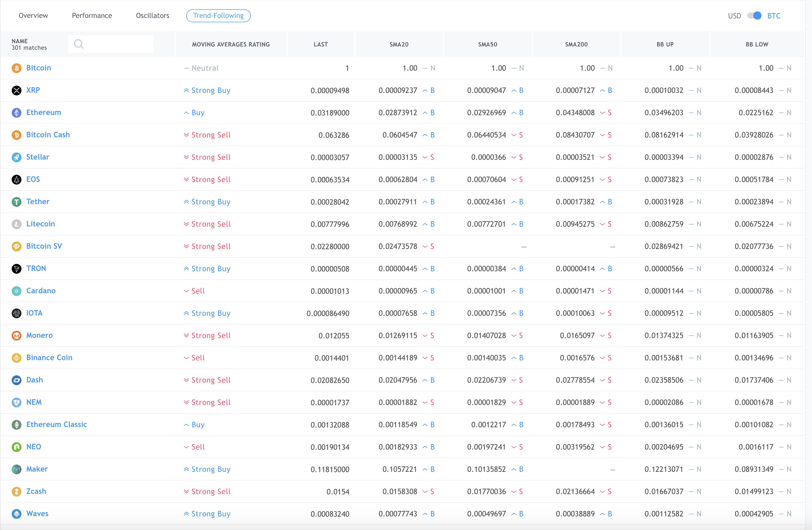Open the Monero link
Viewport: 812px width, 530px height.
[x=40, y=335]
